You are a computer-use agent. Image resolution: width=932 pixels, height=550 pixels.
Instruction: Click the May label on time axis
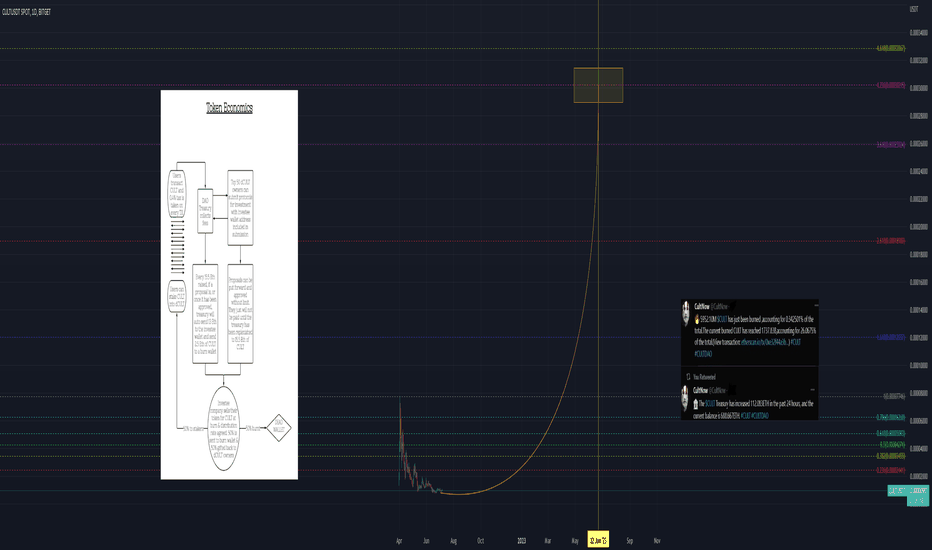point(575,540)
